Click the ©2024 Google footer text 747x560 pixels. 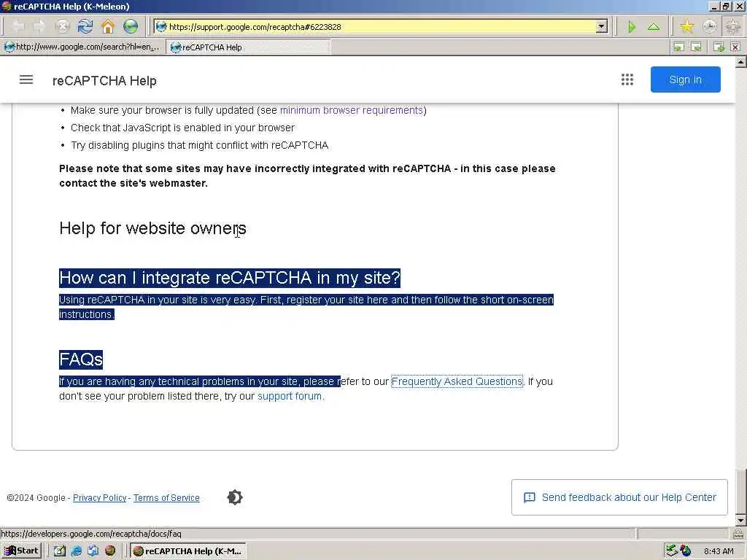click(36, 497)
